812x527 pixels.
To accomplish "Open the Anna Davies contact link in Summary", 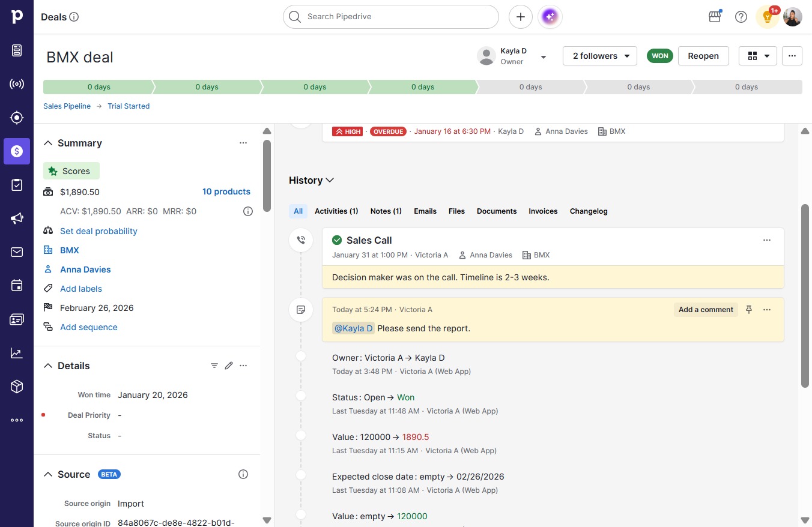I will click(85, 270).
